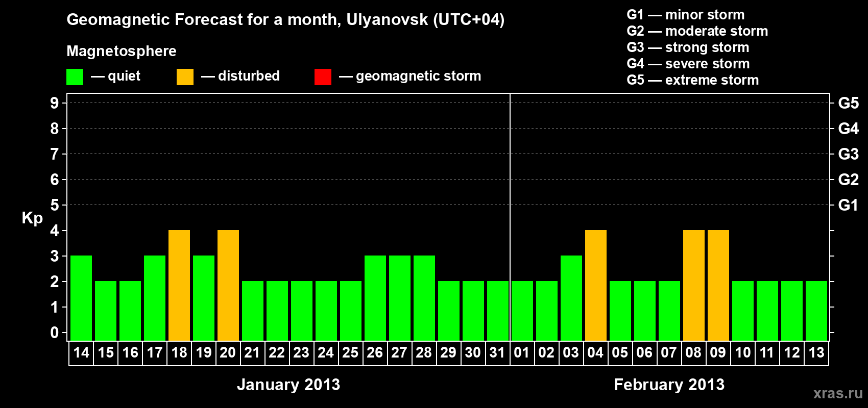This screenshot has height=408, width=868.
Task: Click Kp axis value 0
Action: click(x=55, y=333)
